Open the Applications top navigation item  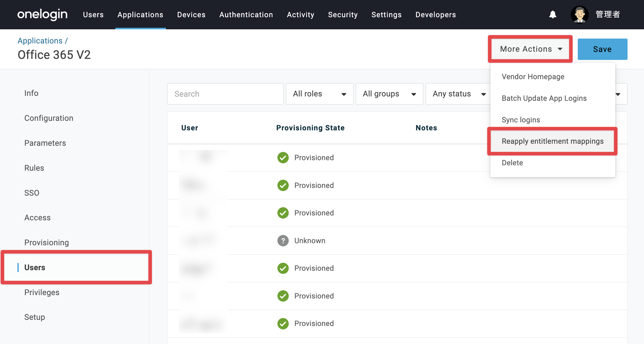click(140, 15)
